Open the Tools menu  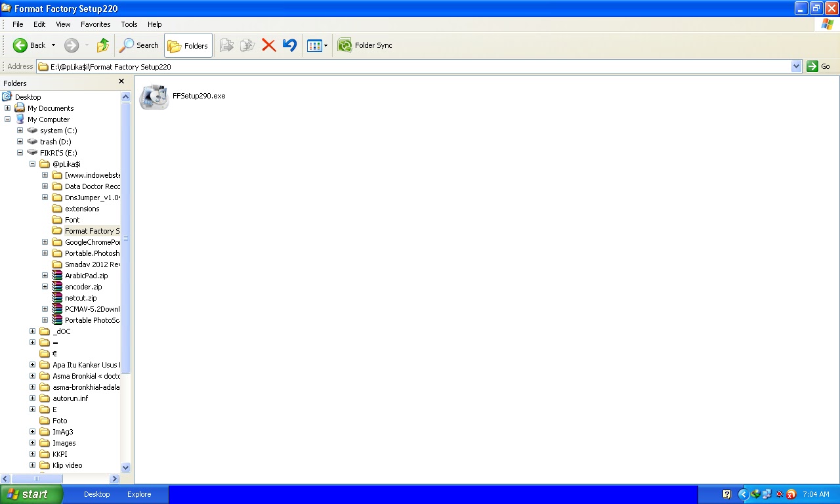(x=129, y=24)
